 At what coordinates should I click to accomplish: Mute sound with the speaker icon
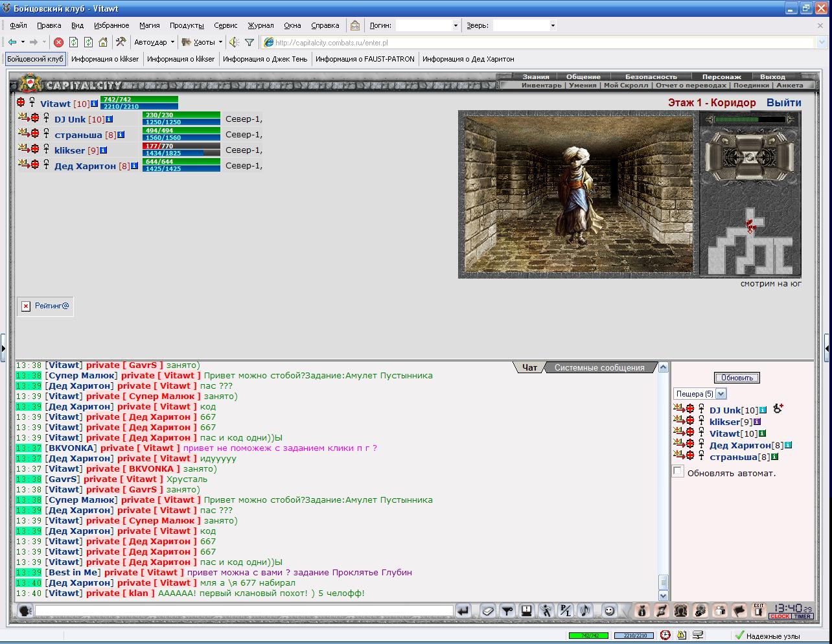(x=234, y=42)
